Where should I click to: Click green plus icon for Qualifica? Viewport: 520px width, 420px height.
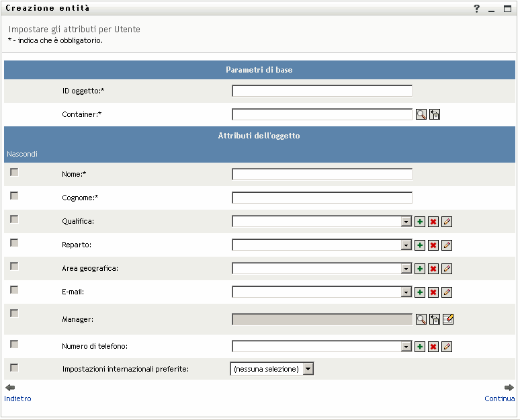(420, 222)
